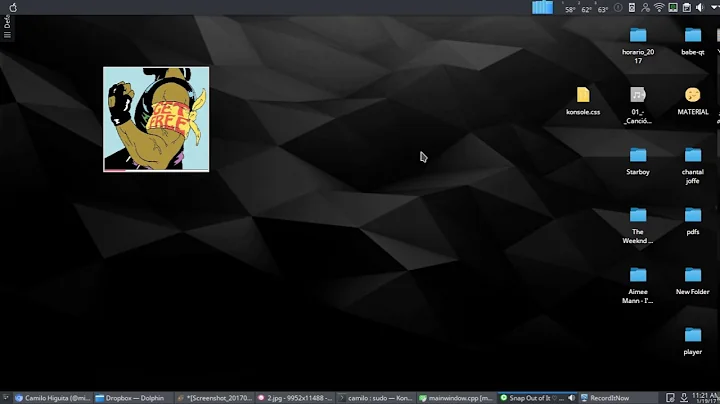The height and width of the screenshot is (404, 720).
Task: Switch to 2.jpg image viewer taskbar entry
Action: (295, 398)
